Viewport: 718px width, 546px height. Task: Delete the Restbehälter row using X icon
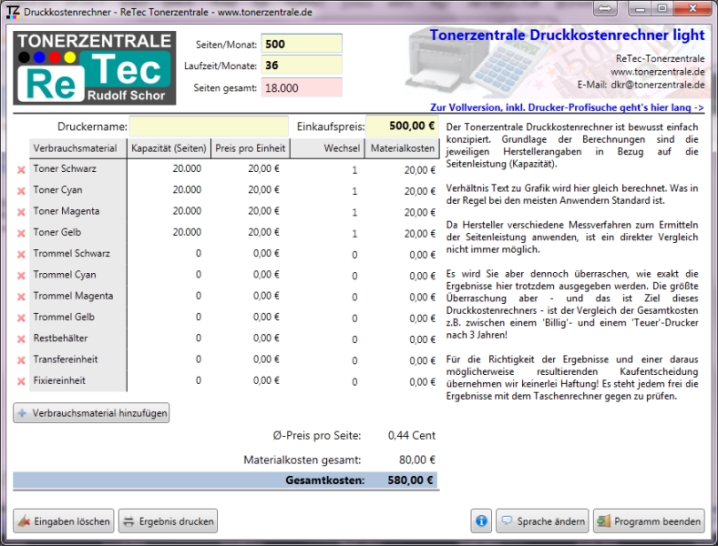(21, 339)
